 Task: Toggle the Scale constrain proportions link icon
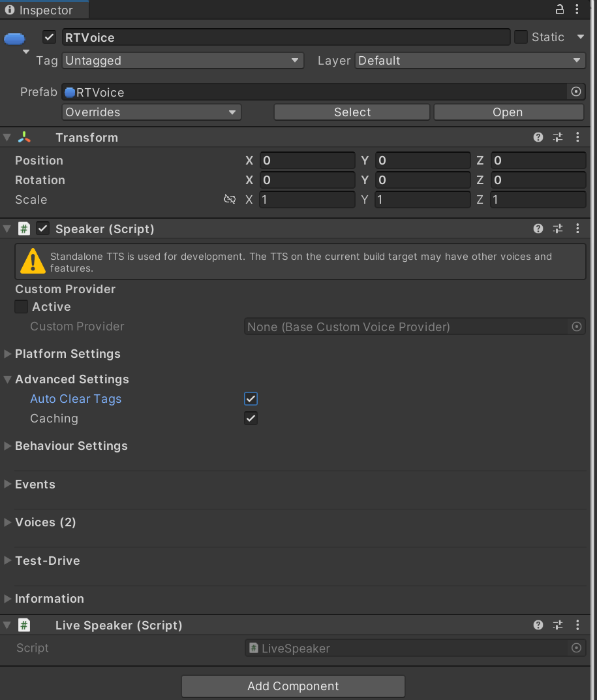230,199
